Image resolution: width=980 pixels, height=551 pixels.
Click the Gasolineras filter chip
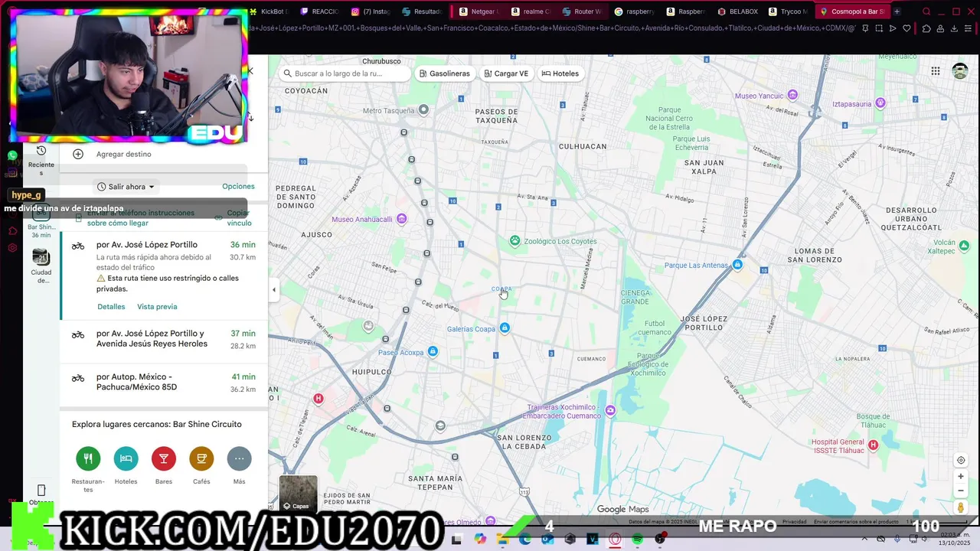[x=444, y=73]
